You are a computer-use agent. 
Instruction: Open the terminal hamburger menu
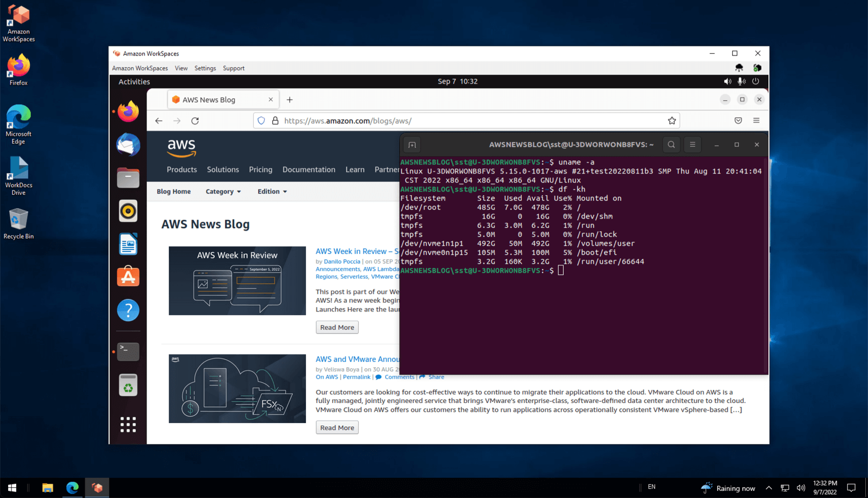point(692,145)
